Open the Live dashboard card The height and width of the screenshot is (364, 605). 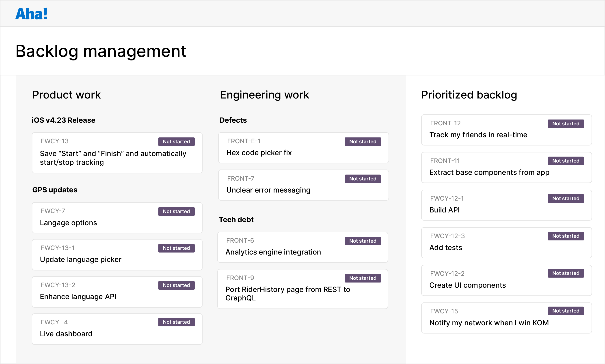(x=117, y=329)
